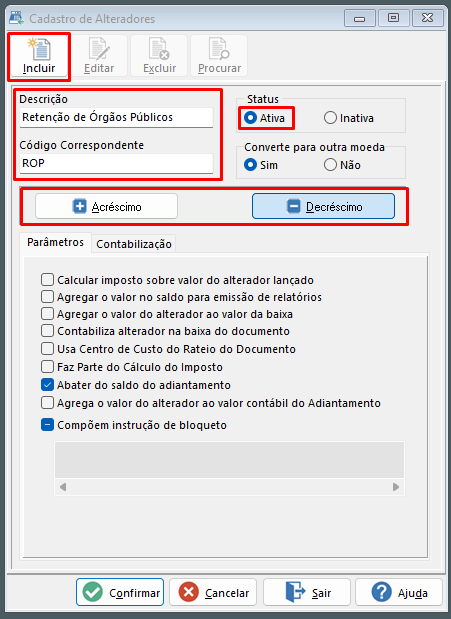Viewport: 451px width, 619px height.
Task: Click the Descrição text field
Action: click(117, 117)
